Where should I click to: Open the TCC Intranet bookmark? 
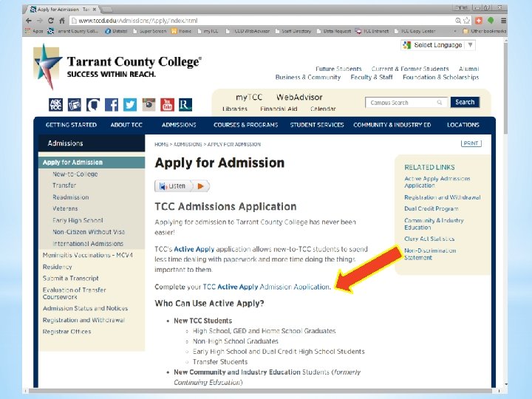(x=372, y=31)
